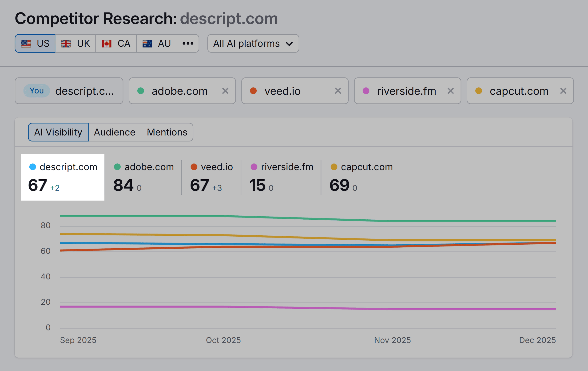This screenshot has height=371, width=588.
Task: Click the You badge on the descript.com chip
Action: [36, 91]
